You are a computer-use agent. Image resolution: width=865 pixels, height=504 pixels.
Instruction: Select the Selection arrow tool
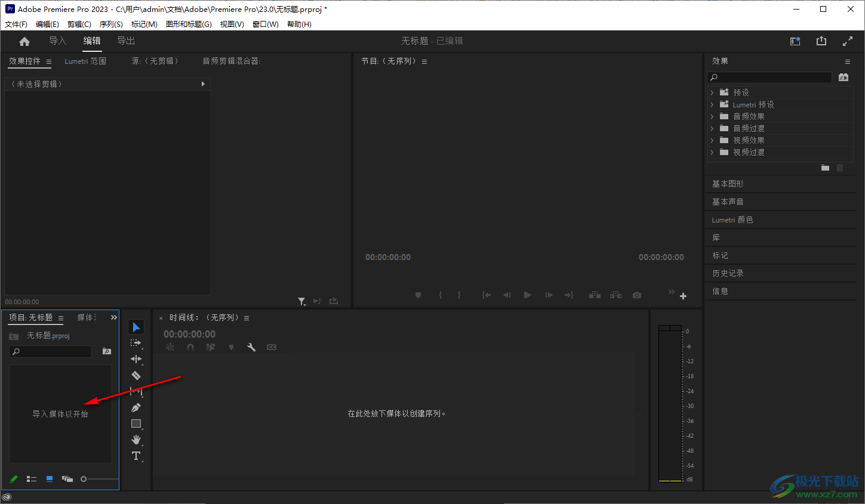click(x=136, y=327)
